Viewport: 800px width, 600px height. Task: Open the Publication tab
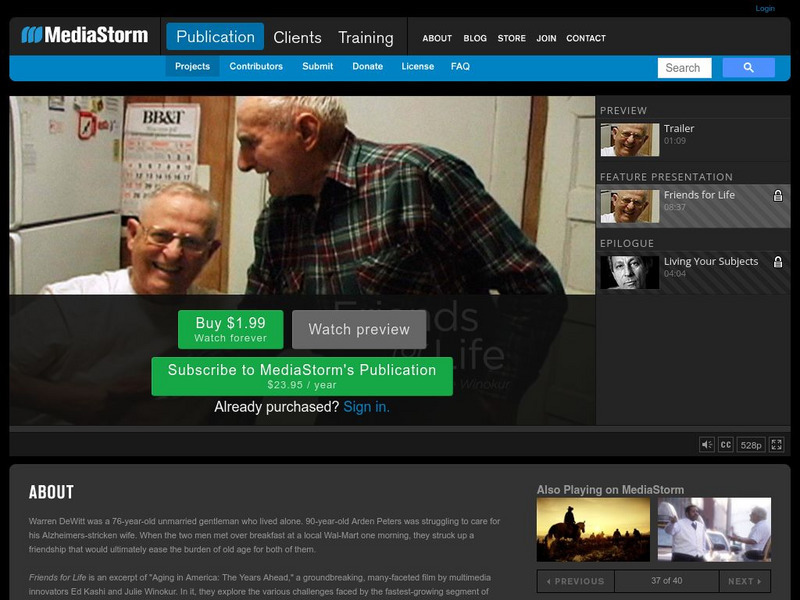pyautogui.click(x=215, y=37)
